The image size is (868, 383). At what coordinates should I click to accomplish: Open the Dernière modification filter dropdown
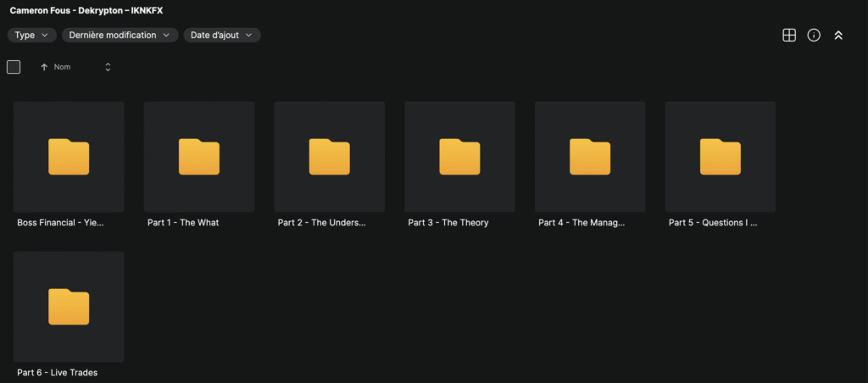click(x=120, y=35)
